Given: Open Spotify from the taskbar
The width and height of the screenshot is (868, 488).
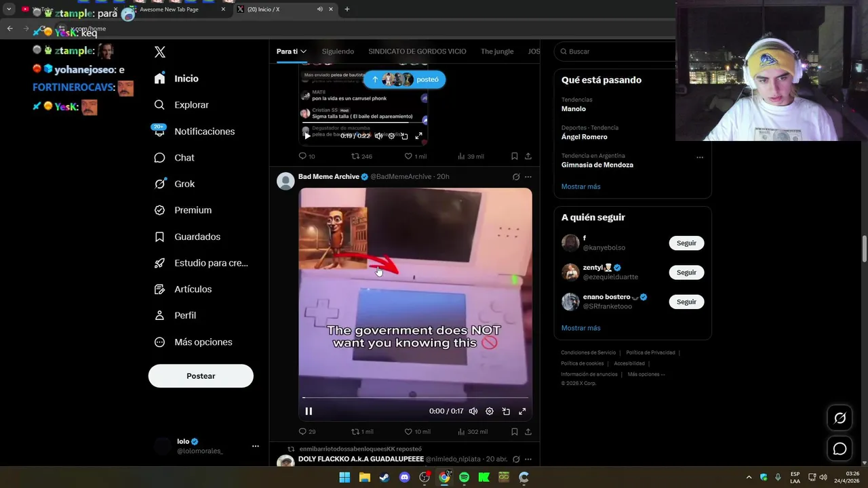Looking at the screenshot, I should 464,477.
